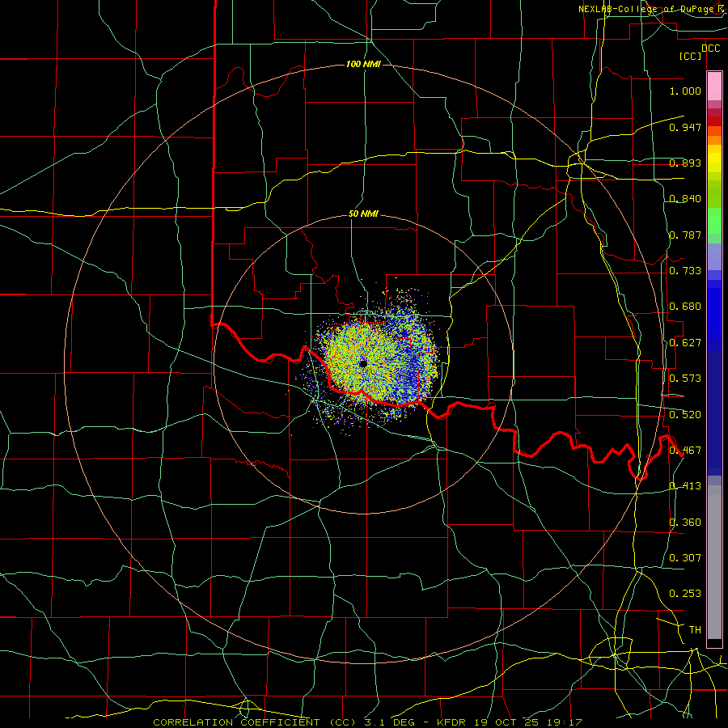Click the "TH" threshold label on the scale

(x=695, y=629)
